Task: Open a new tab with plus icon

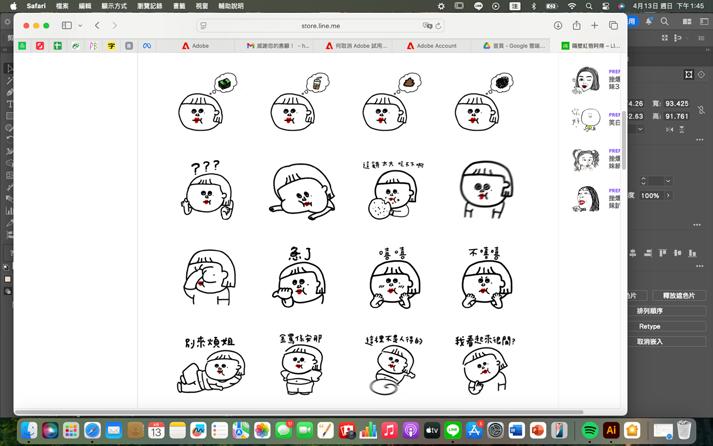Action: click(594, 25)
